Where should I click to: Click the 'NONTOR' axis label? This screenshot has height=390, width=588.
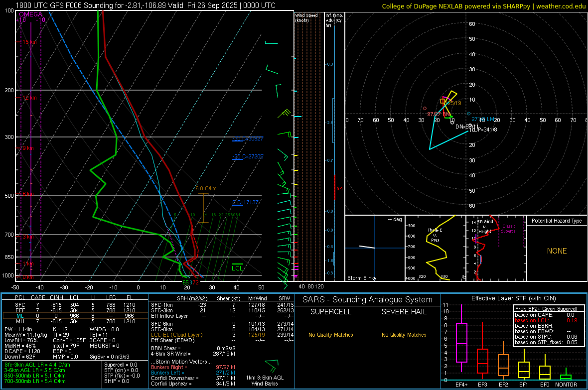click(x=566, y=385)
